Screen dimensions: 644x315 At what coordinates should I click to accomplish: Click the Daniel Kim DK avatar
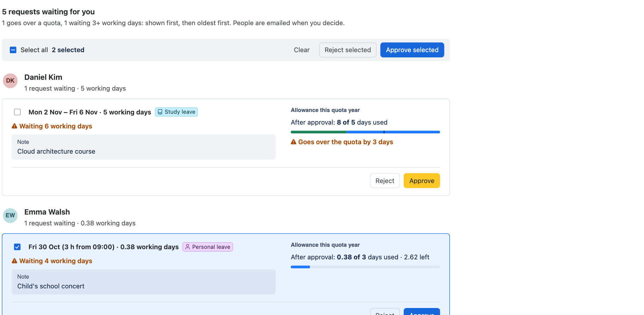pos(10,81)
